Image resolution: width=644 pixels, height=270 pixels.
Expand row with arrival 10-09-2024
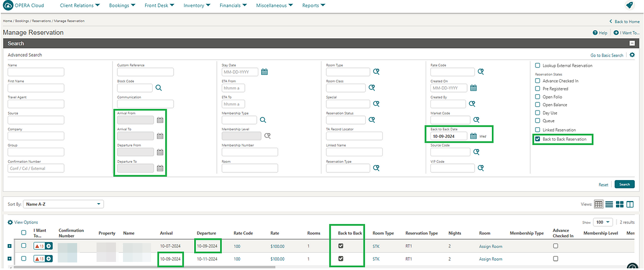(10, 259)
